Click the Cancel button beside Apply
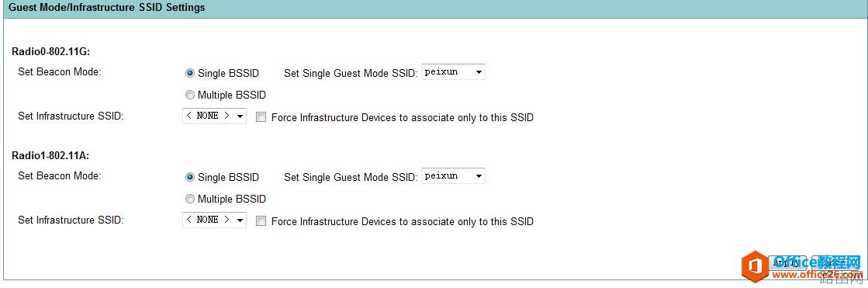The height and width of the screenshot is (288, 868). point(835,263)
